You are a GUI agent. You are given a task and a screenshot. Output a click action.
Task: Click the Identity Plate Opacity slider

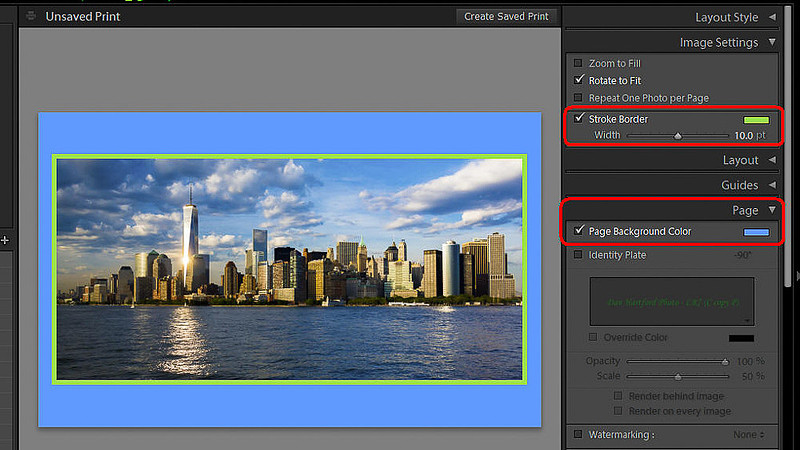(x=678, y=361)
